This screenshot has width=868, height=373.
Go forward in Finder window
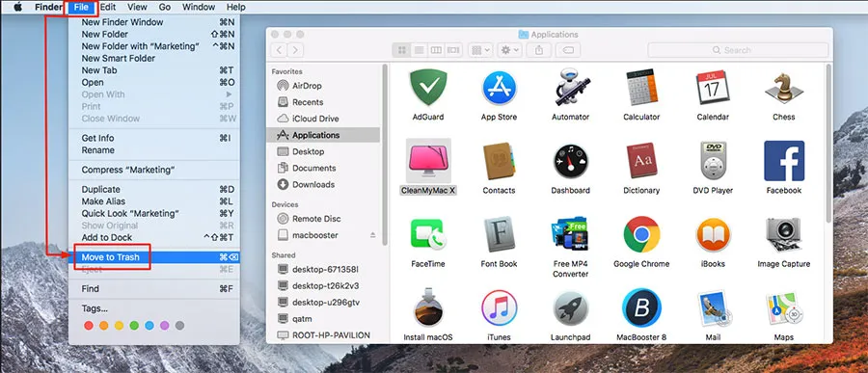(295, 50)
